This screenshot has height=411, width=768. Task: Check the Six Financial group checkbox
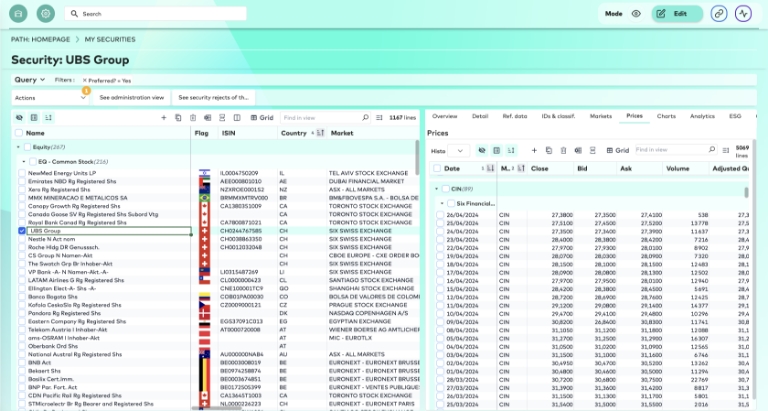coord(451,203)
